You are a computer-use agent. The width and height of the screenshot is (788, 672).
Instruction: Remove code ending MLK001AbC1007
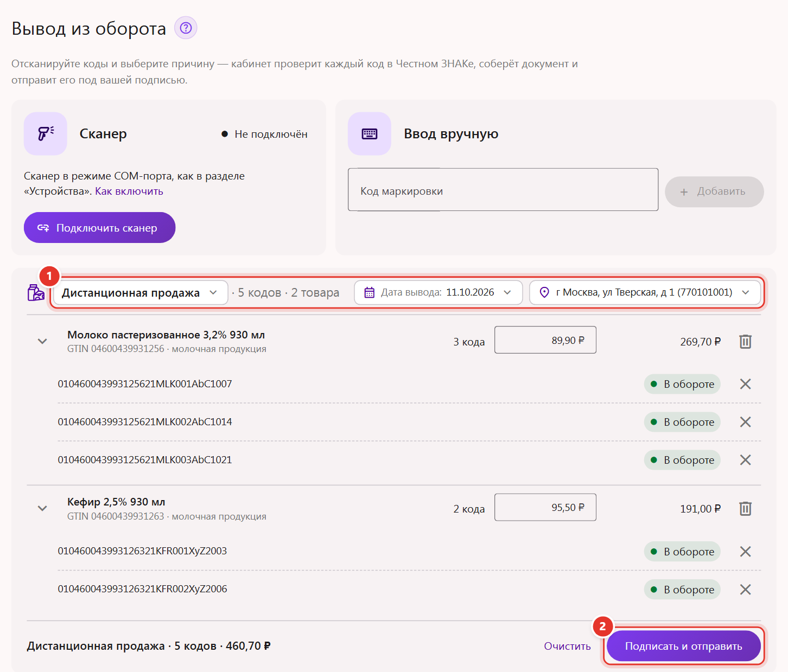[746, 384]
